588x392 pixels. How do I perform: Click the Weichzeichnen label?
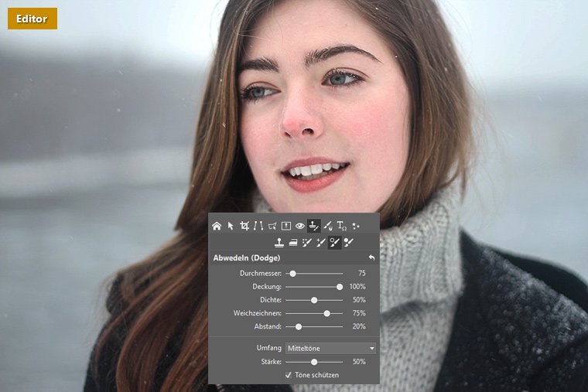tap(257, 313)
